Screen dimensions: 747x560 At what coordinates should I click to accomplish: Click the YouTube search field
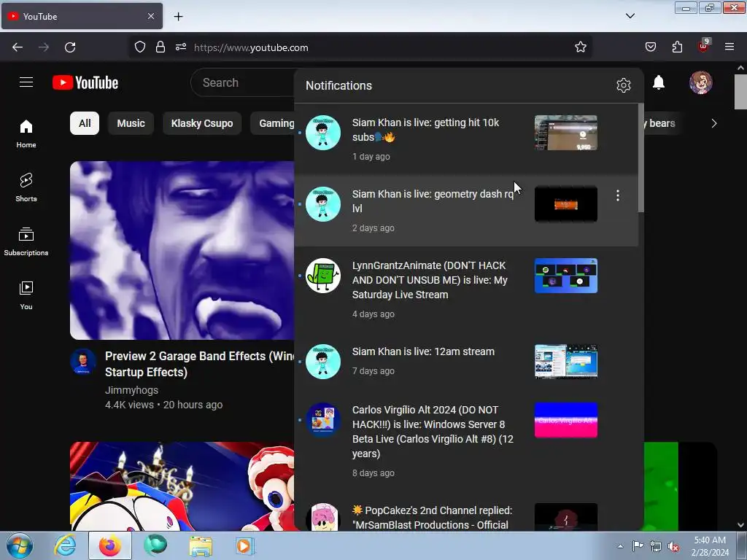pos(243,82)
